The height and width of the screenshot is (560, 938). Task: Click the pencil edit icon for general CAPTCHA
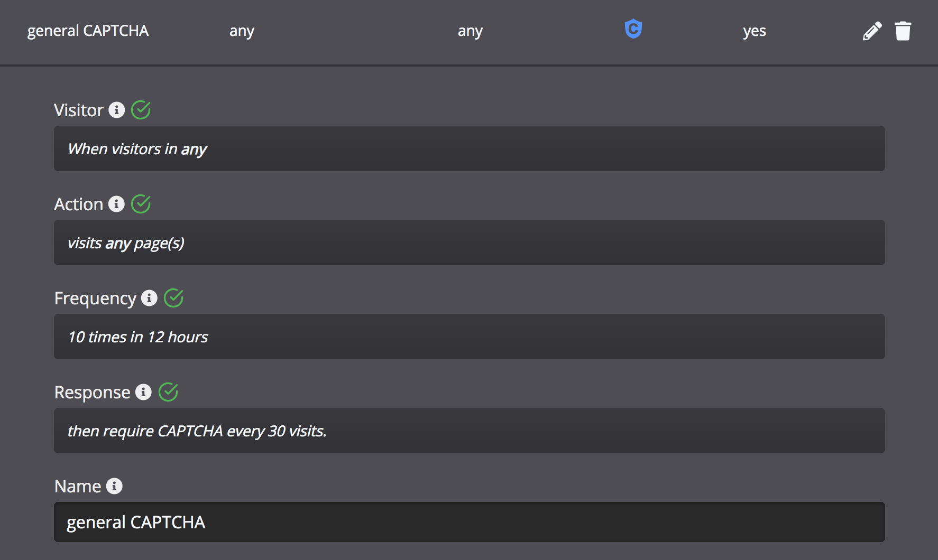(872, 31)
